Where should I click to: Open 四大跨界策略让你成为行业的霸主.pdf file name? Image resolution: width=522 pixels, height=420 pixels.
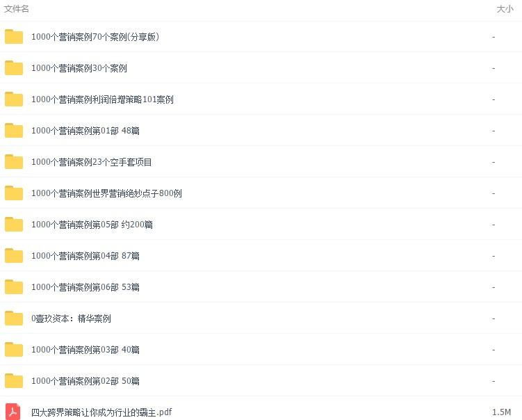[x=101, y=412]
